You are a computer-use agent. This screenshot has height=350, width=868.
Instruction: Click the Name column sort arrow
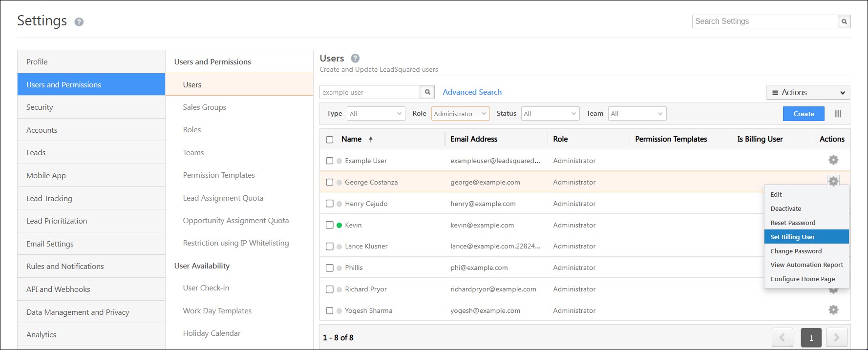tap(371, 139)
